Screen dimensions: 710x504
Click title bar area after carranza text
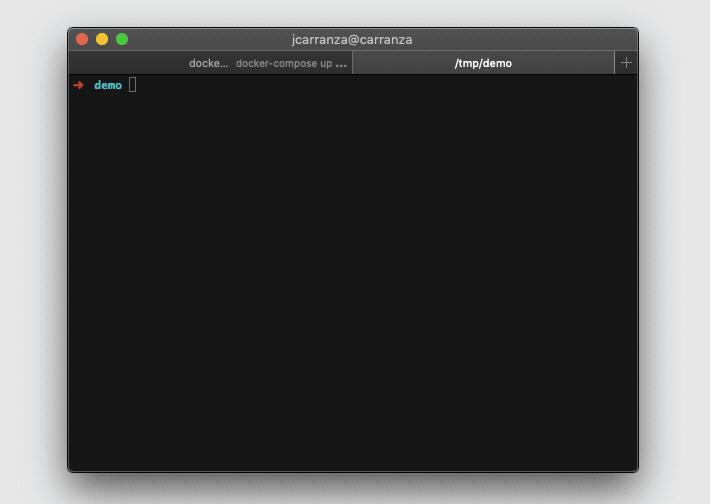pos(521,39)
